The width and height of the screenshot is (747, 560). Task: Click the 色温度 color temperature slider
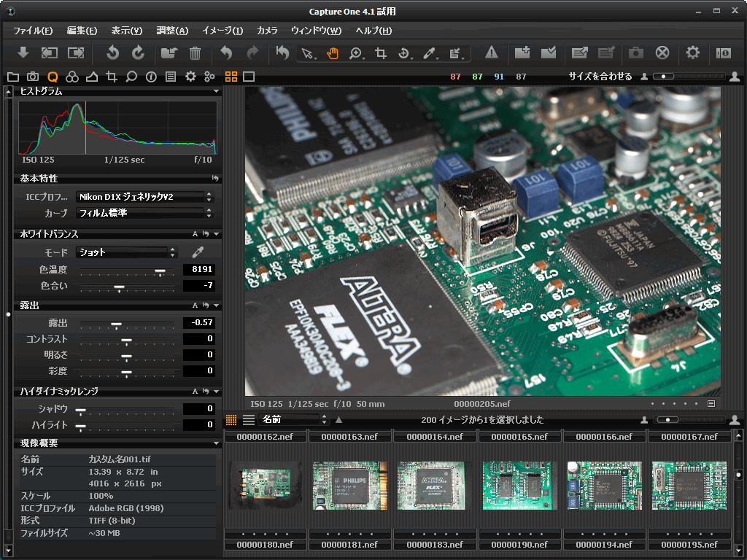coord(127,271)
